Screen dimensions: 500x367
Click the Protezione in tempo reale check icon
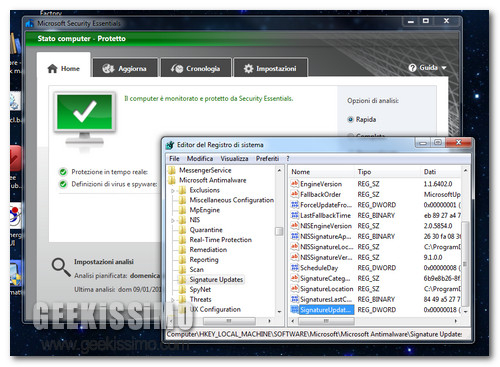[63, 172]
